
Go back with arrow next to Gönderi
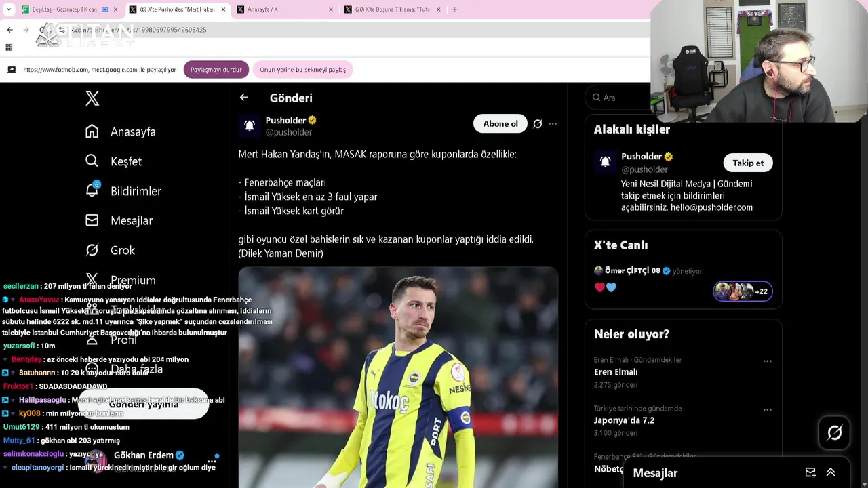(244, 98)
